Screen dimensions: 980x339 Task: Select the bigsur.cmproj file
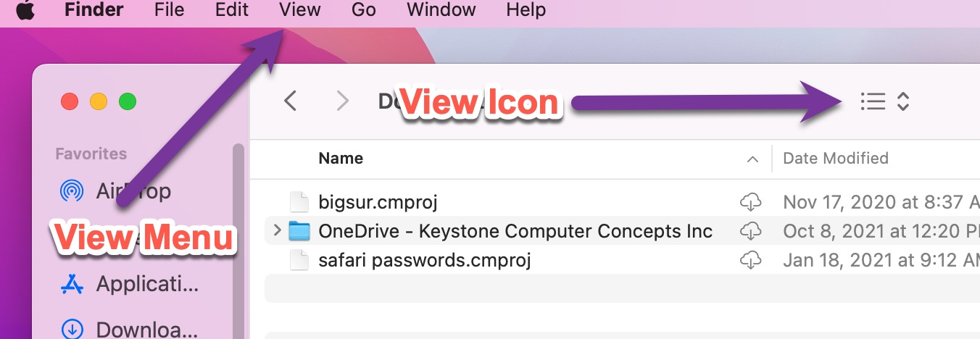[378, 201]
